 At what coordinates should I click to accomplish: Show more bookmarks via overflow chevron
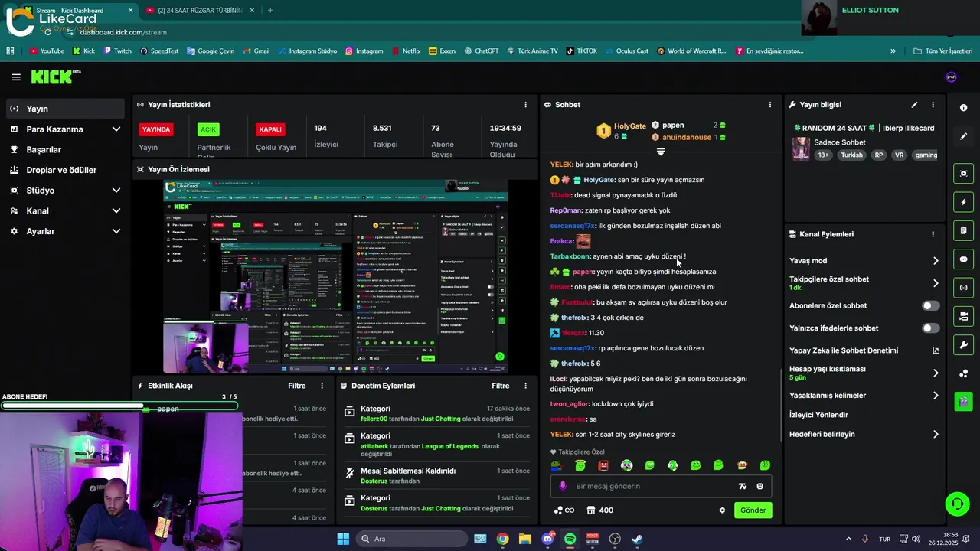coord(893,51)
